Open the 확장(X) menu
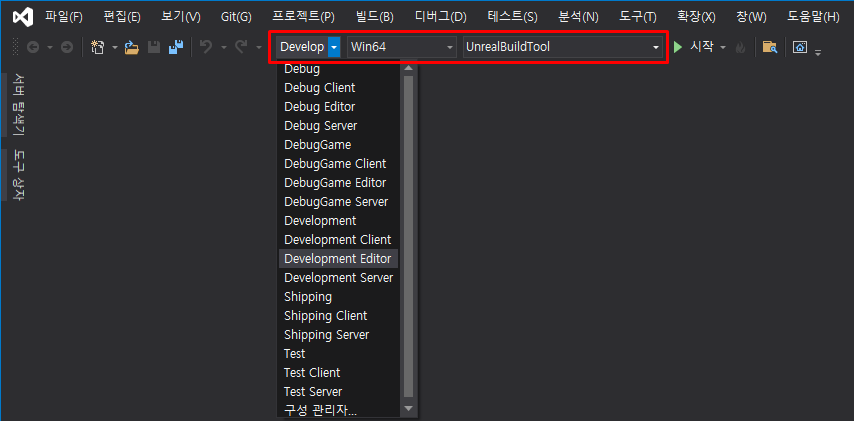 (x=696, y=17)
